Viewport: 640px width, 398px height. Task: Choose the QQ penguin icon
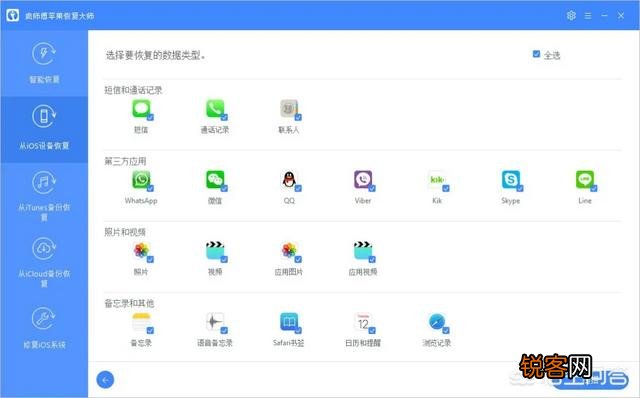pyautogui.click(x=289, y=180)
